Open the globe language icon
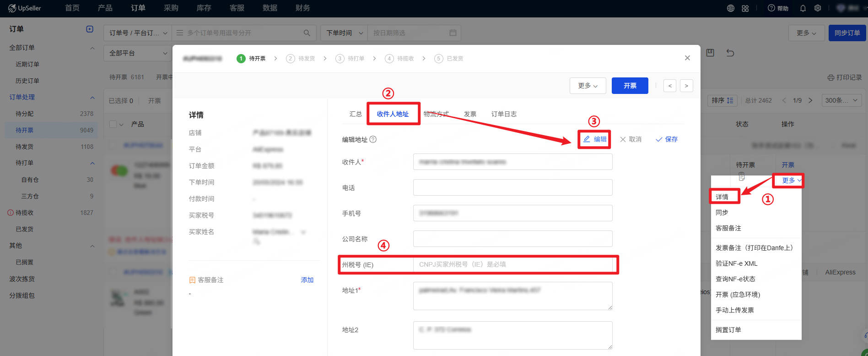The height and width of the screenshot is (356, 868). coord(731,8)
